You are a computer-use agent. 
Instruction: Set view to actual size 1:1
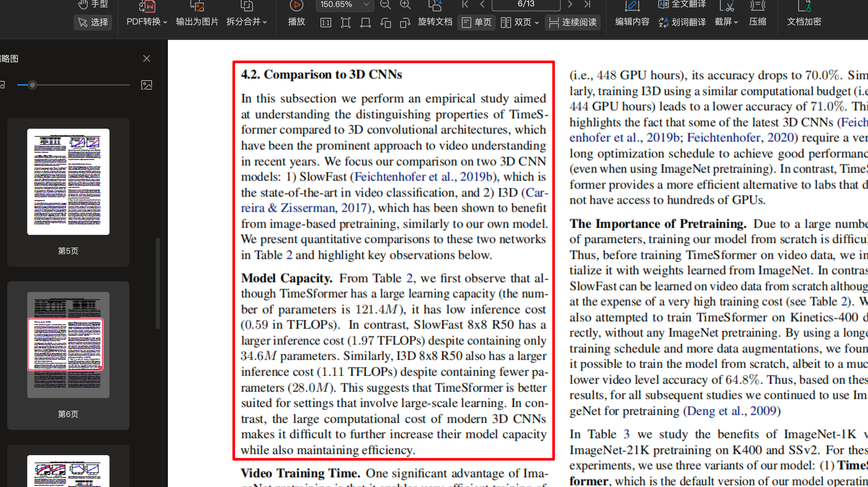(325, 23)
